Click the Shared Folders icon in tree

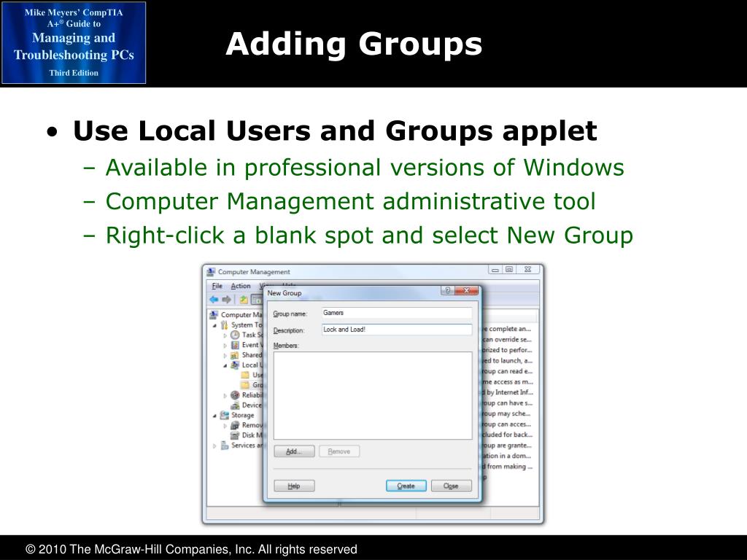tap(235, 355)
